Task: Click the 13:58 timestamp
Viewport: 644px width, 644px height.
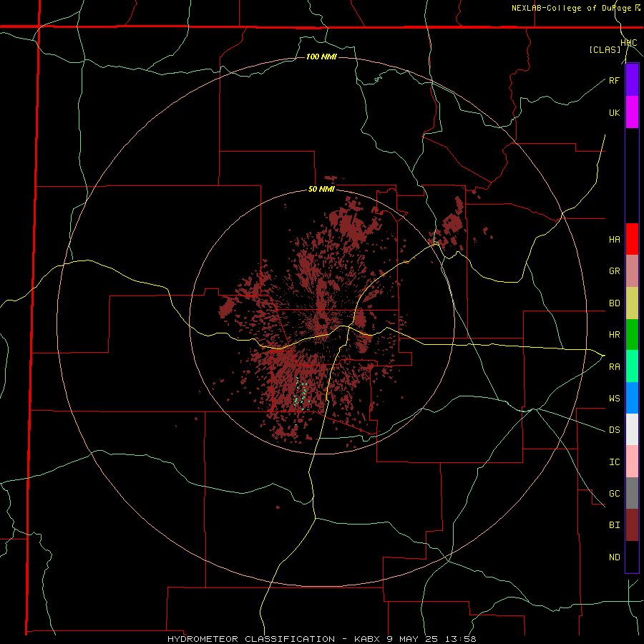Action: click(x=460, y=639)
